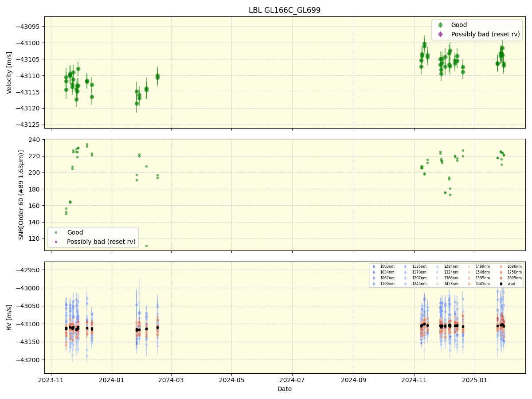Image resolution: width=532 pixels, height=399 pixels.
Task: Click the 1366nm legend entry
Action: click(x=451, y=278)
